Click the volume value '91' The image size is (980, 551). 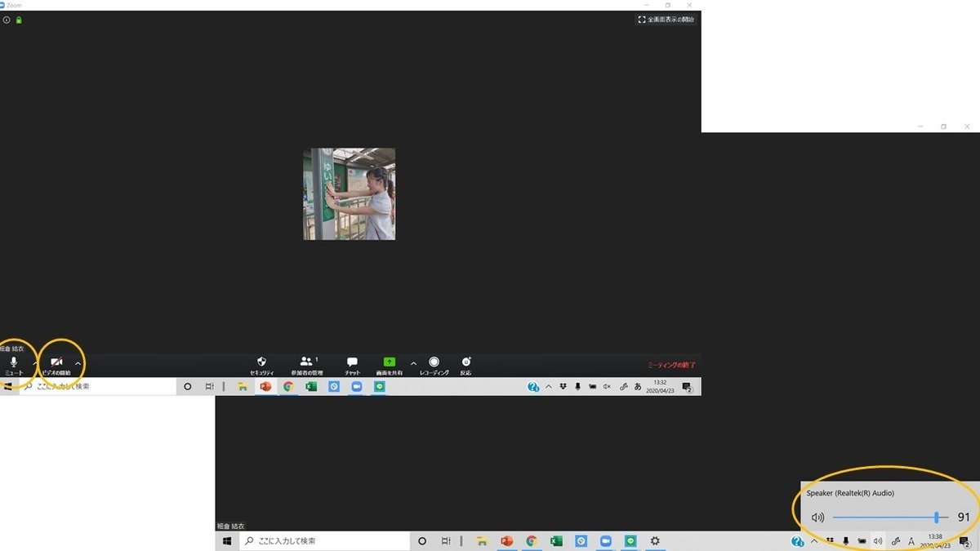[964, 518]
